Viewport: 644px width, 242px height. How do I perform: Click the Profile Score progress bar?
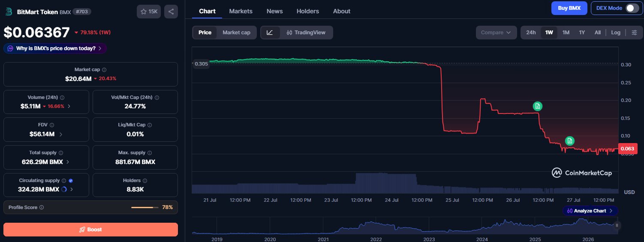click(x=145, y=207)
